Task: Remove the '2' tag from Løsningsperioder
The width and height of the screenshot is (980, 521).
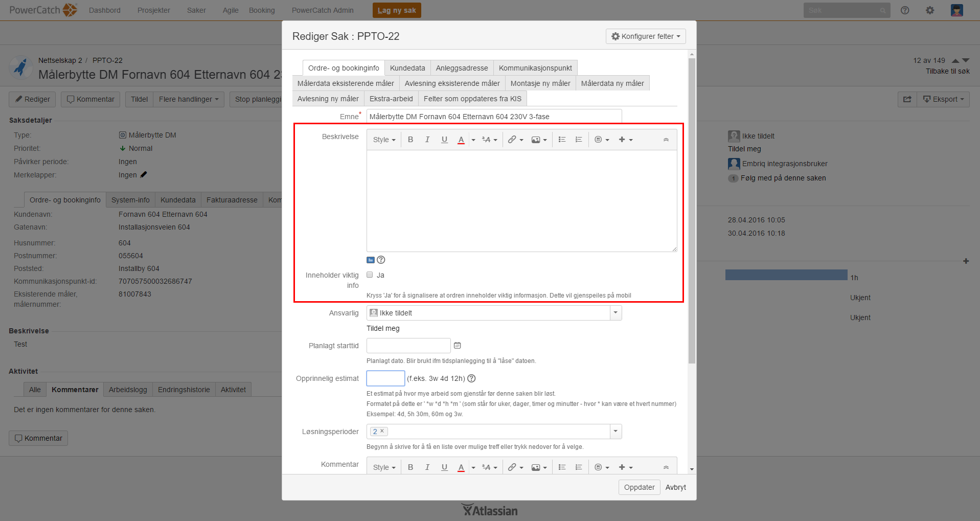Action: pyautogui.click(x=382, y=431)
